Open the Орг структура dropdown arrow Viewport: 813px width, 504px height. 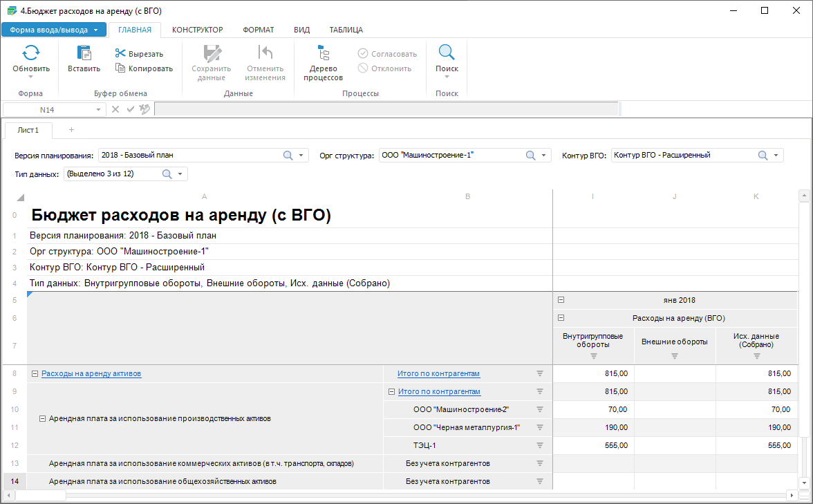point(544,156)
